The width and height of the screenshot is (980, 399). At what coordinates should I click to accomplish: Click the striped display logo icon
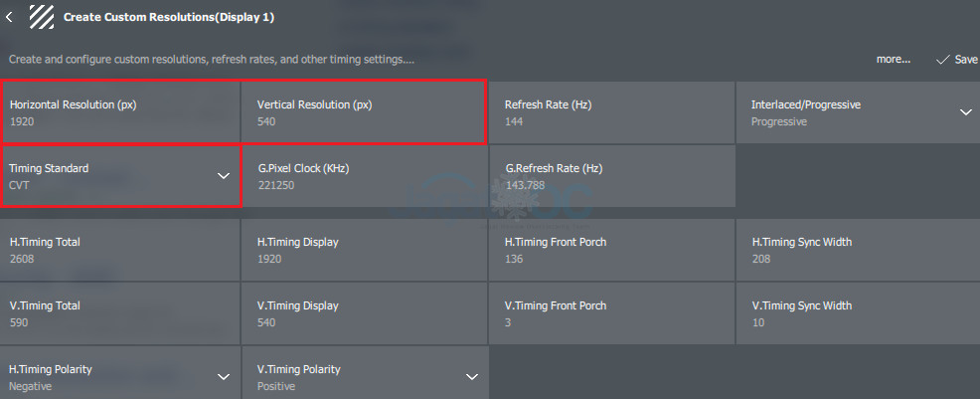tap(42, 17)
